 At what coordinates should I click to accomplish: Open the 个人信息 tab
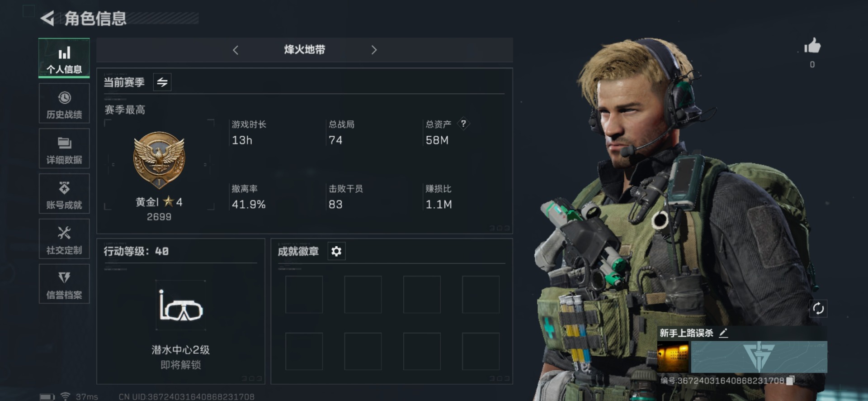click(64, 58)
